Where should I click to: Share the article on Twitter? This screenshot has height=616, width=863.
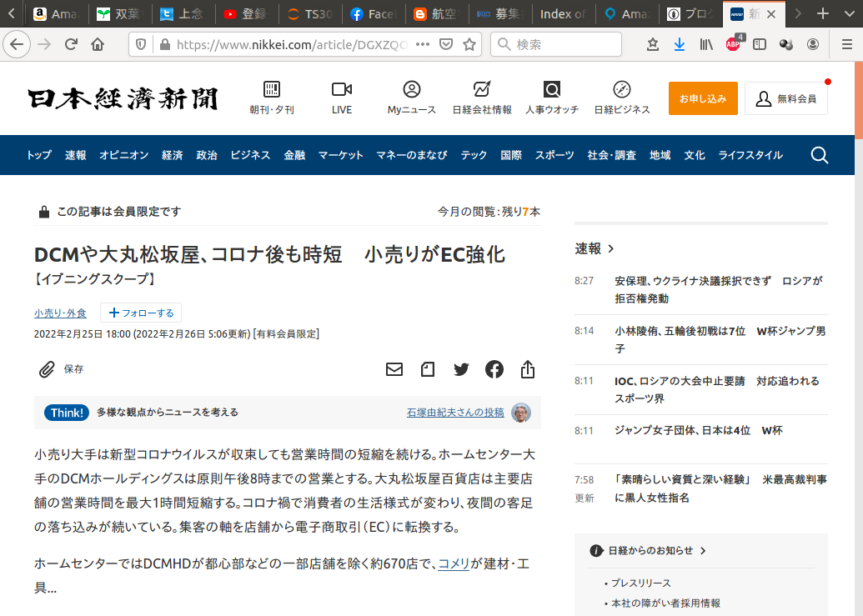click(x=461, y=369)
